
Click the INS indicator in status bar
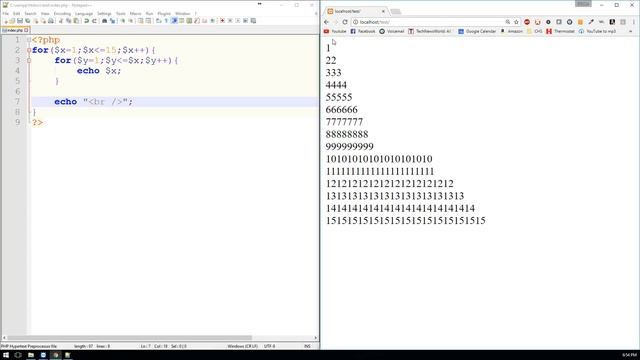(307, 346)
